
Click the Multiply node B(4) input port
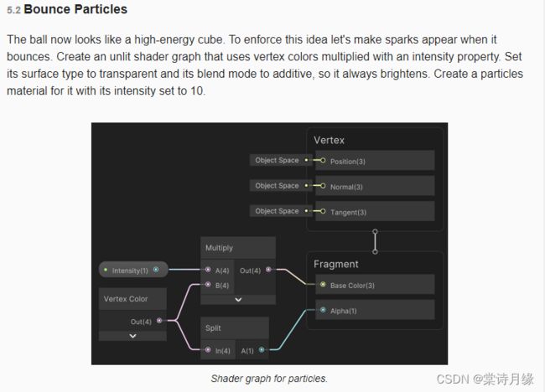(208, 284)
